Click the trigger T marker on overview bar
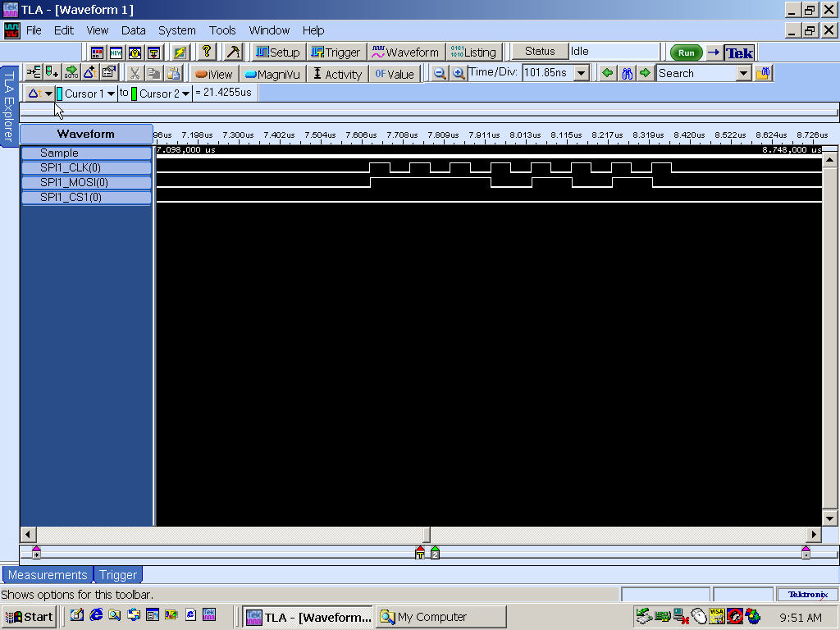Viewport: 840px width, 630px height. (420, 552)
